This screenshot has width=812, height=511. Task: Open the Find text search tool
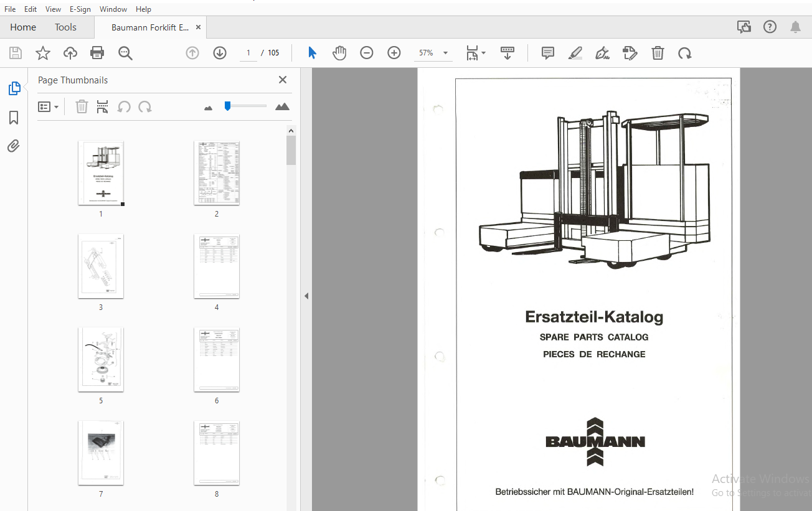click(125, 53)
